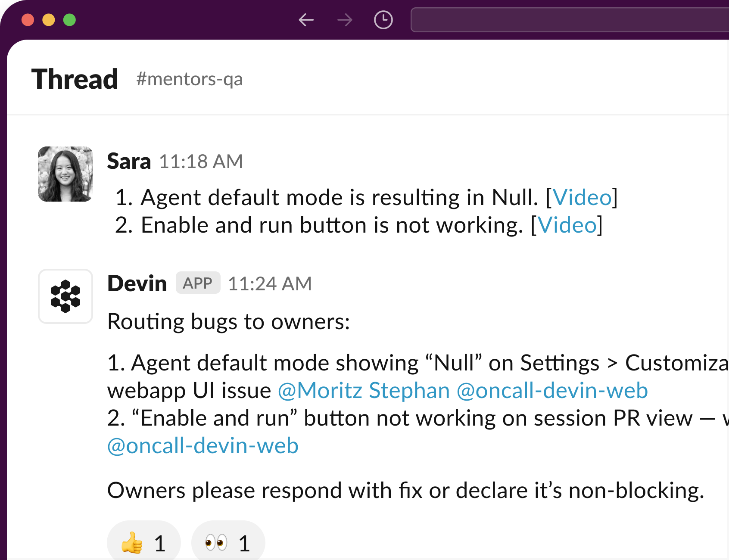Click the #mentors-qa channel label
This screenshot has width=729, height=560.
pyautogui.click(x=190, y=79)
